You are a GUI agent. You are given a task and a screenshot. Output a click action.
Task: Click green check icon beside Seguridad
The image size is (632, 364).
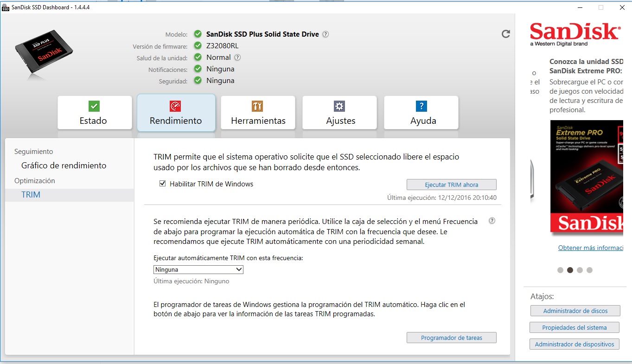(198, 81)
